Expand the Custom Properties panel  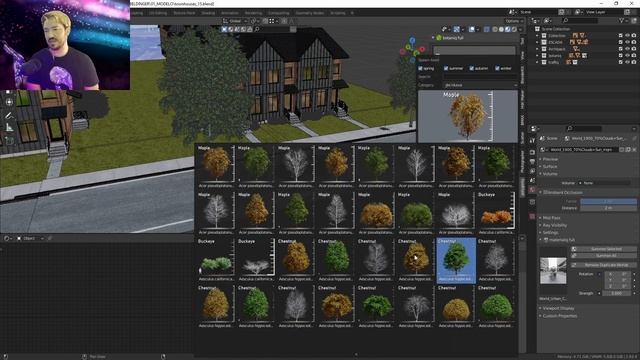pos(559,316)
